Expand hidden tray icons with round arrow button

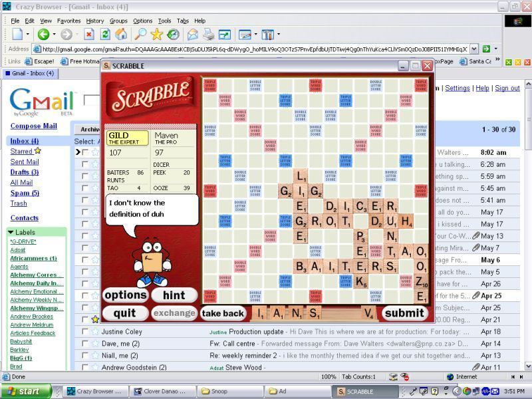(456, 391)
